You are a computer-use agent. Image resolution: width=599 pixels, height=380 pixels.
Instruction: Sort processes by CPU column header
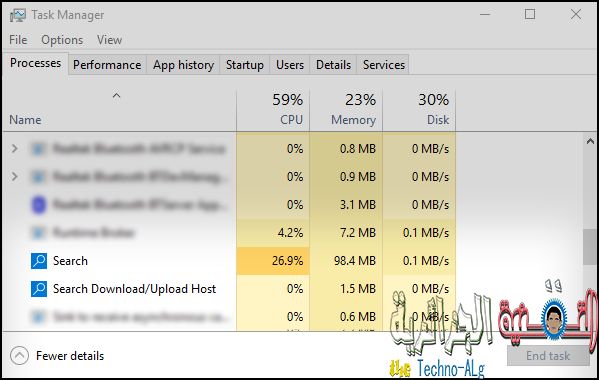tap(273, 110)
